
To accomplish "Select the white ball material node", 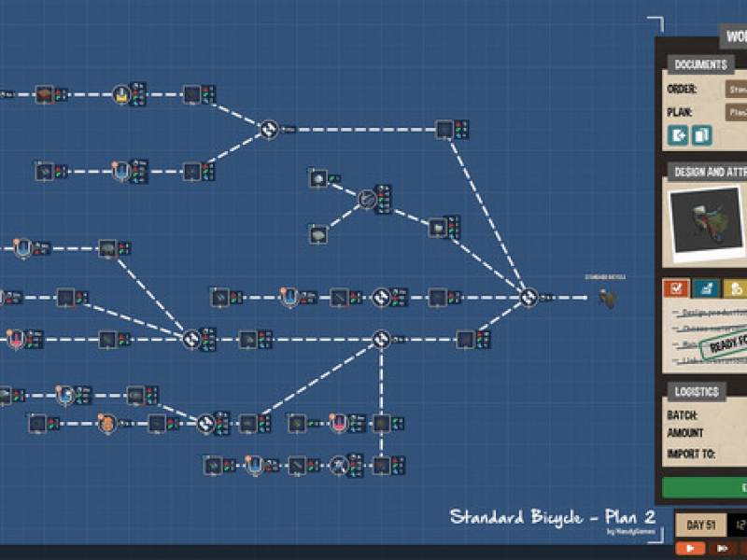I will click(318, 179).
